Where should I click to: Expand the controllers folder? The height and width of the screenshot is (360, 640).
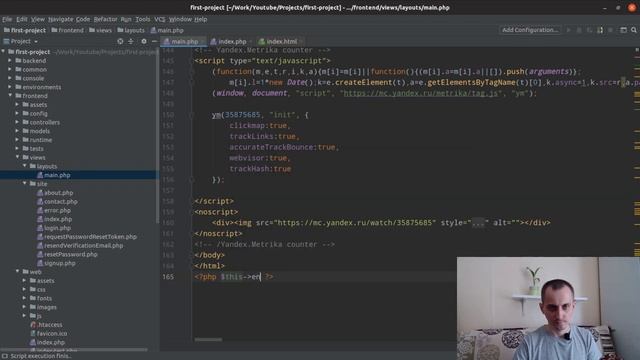coord(18,122)
